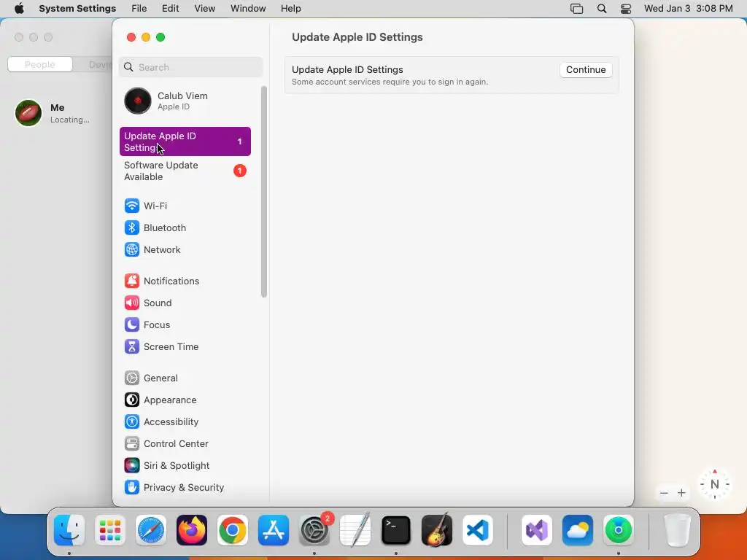747x560 pixels.
Task: Open purple Visual Studio from Dock
Action: [537, 530]
